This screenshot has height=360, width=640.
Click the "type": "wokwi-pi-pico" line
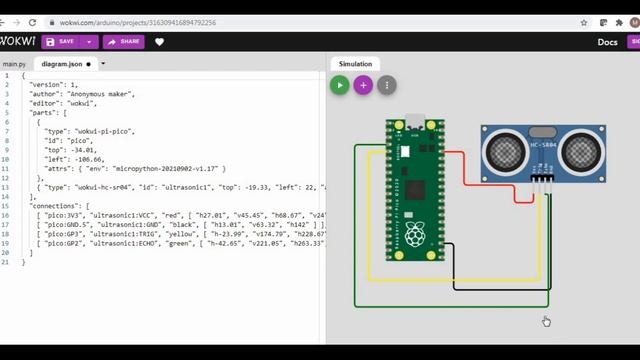point(89,131)
